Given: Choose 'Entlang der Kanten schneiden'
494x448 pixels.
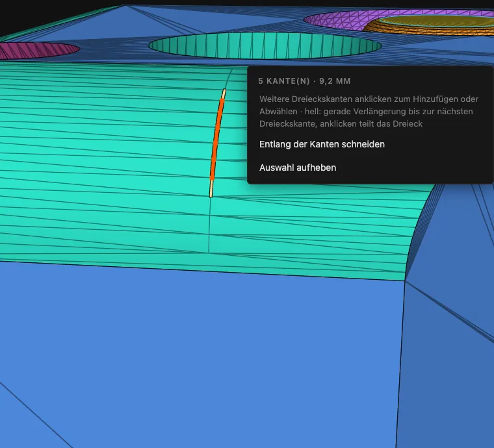Looking at the screenshot, I should point(322,144).
